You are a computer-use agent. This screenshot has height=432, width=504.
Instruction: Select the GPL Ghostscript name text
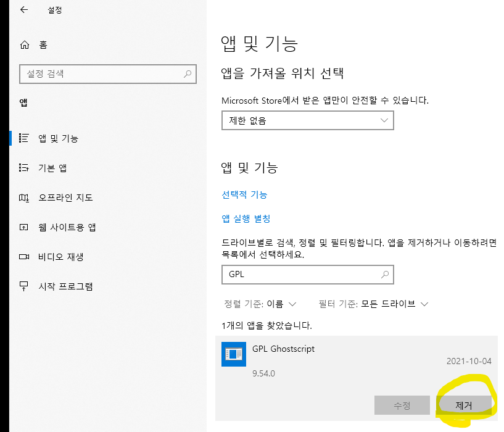point(283,349)
